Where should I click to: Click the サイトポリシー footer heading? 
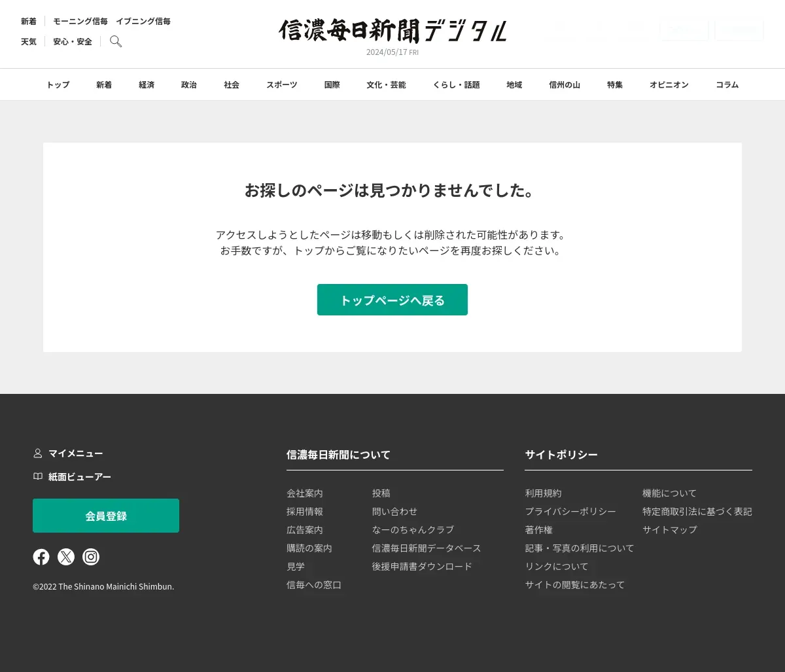point(561,455)
